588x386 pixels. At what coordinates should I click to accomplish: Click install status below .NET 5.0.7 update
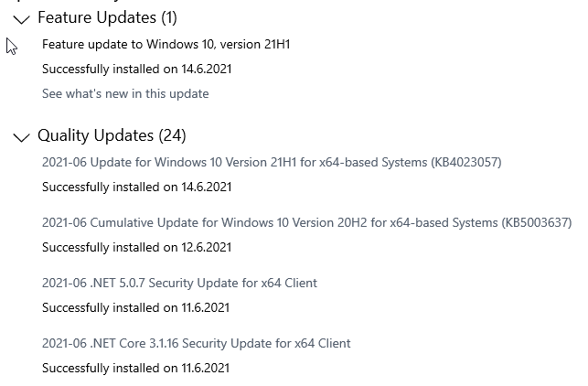point(135,307)
